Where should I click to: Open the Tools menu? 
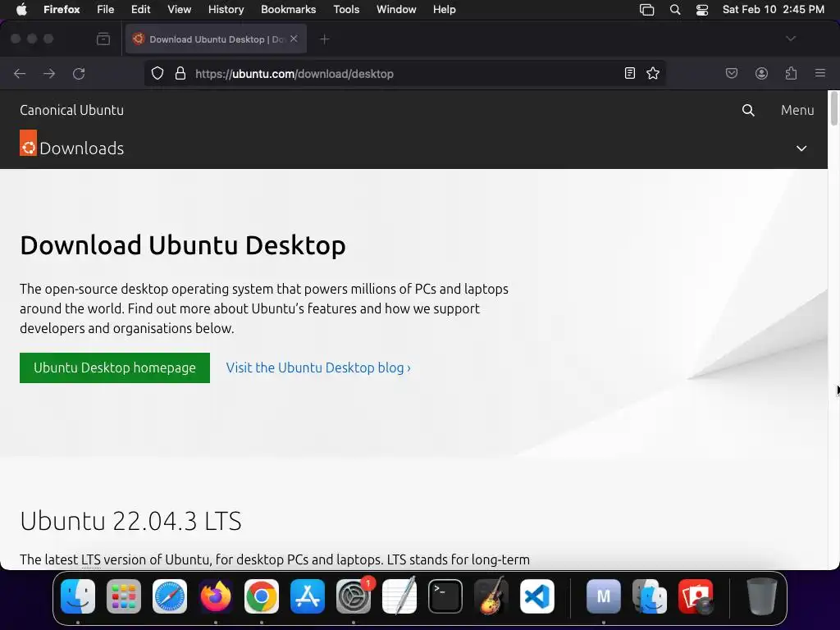[346, 9]
